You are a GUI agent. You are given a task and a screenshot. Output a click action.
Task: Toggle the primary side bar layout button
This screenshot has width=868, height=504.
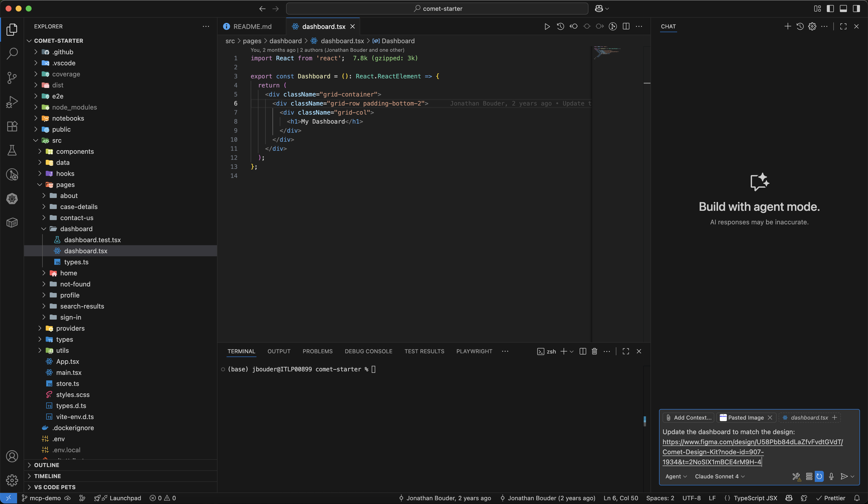(x=830, y=9)
